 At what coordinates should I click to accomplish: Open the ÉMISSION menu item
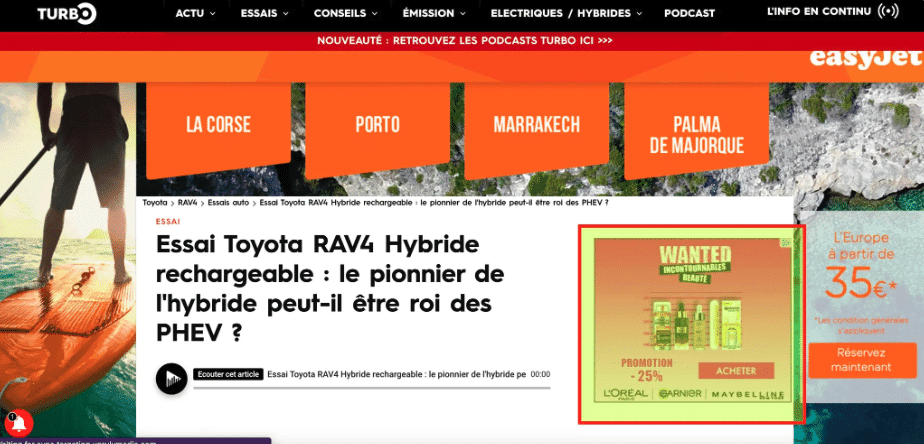(428, 13)
